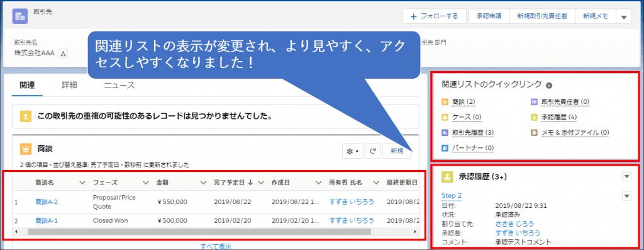This screenshot has width=644, height=250.
Task: Click the 商談 related list title
Action: [45, 149]
